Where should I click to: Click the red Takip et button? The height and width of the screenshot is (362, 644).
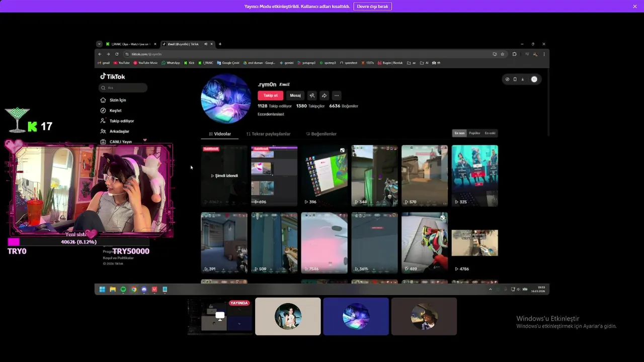coord(270,96)
